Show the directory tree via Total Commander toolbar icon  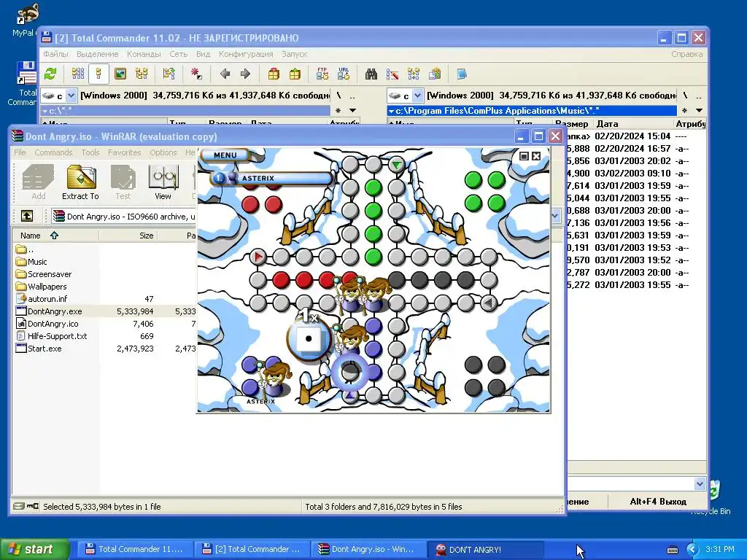(x=142, y=74)
